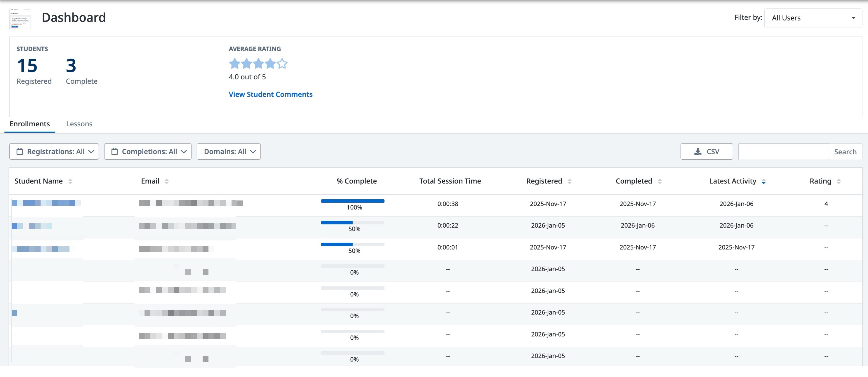Select the Enrollments tab
Screen dimensions: 868x377
(30, 124)
